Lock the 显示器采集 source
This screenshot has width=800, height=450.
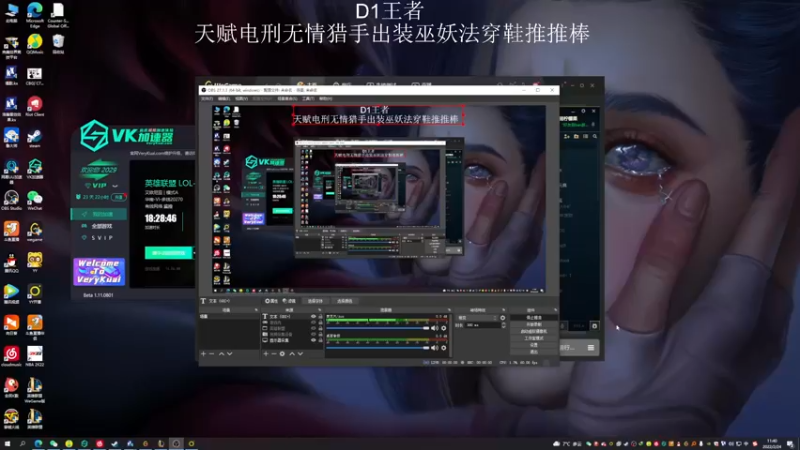click(x=320, y=340)
